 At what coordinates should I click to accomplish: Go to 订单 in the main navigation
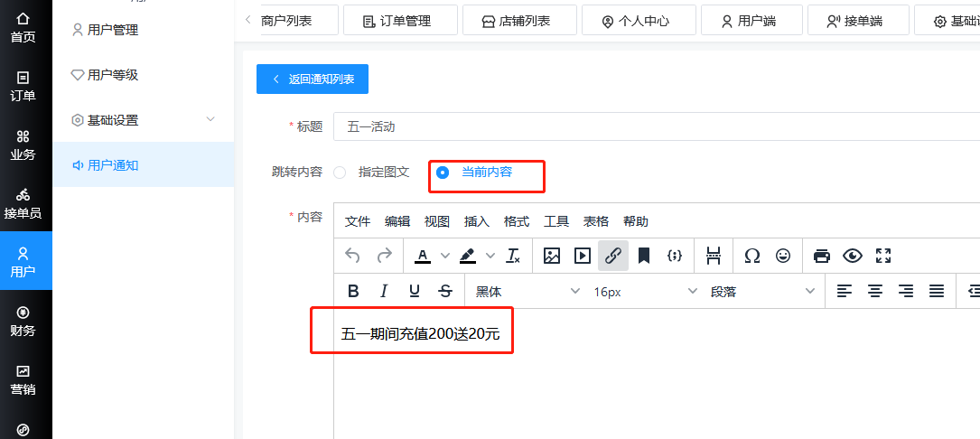click(23, 87)
